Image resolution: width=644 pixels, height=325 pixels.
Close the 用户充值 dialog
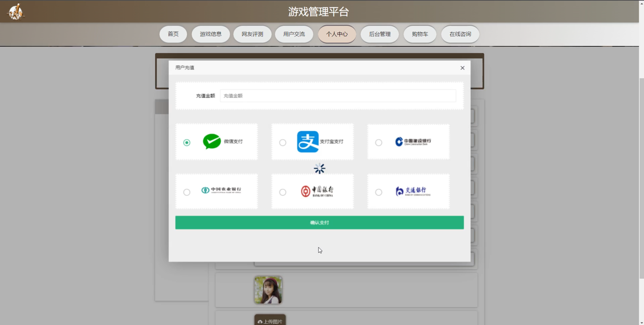coord(462,68)
